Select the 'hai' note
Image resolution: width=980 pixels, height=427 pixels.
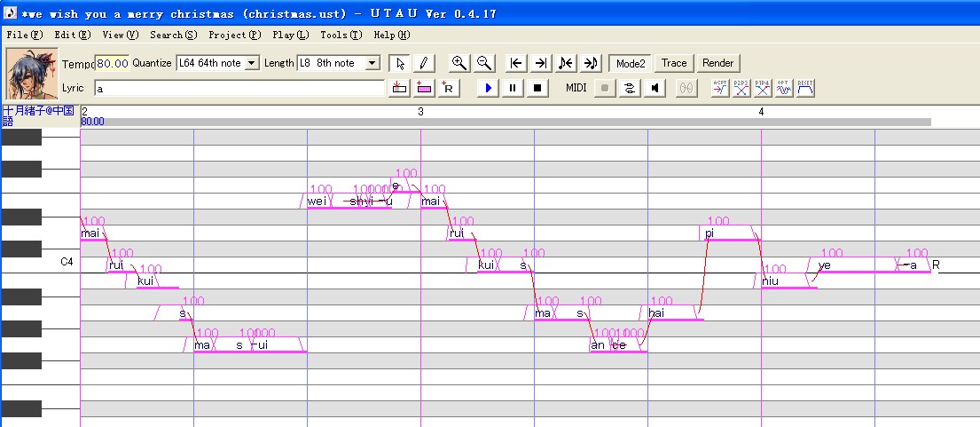tap(677, 313)
